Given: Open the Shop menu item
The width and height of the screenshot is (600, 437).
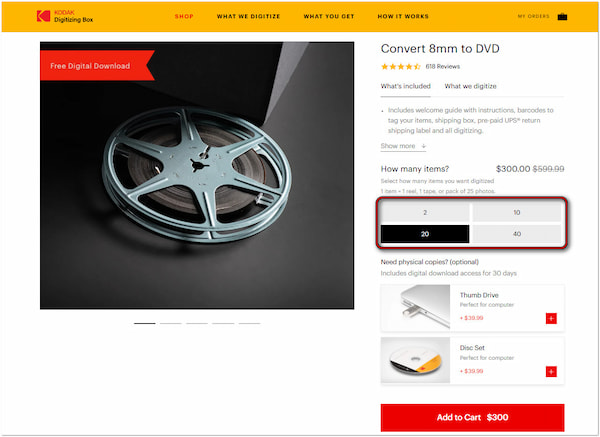Looking at the screenshot, I should (184, 17).
